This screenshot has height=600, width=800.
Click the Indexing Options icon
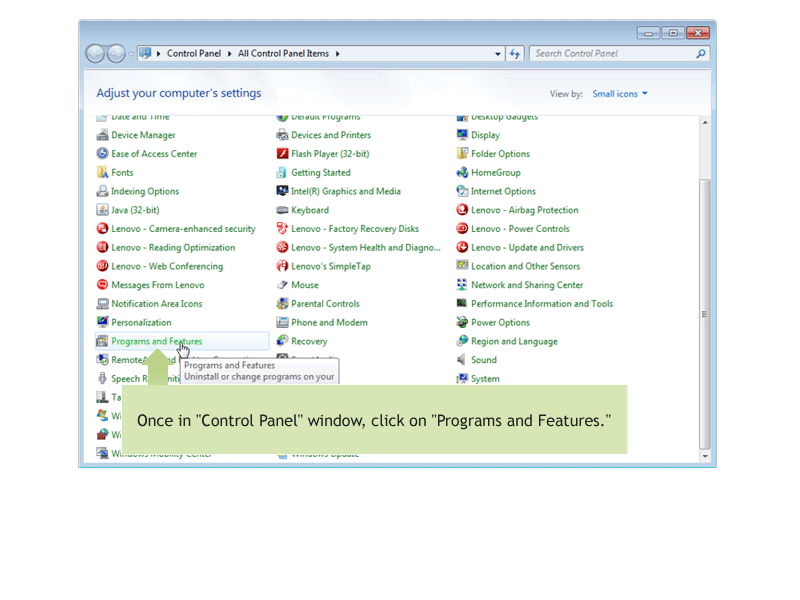click(x=103, y=191)
